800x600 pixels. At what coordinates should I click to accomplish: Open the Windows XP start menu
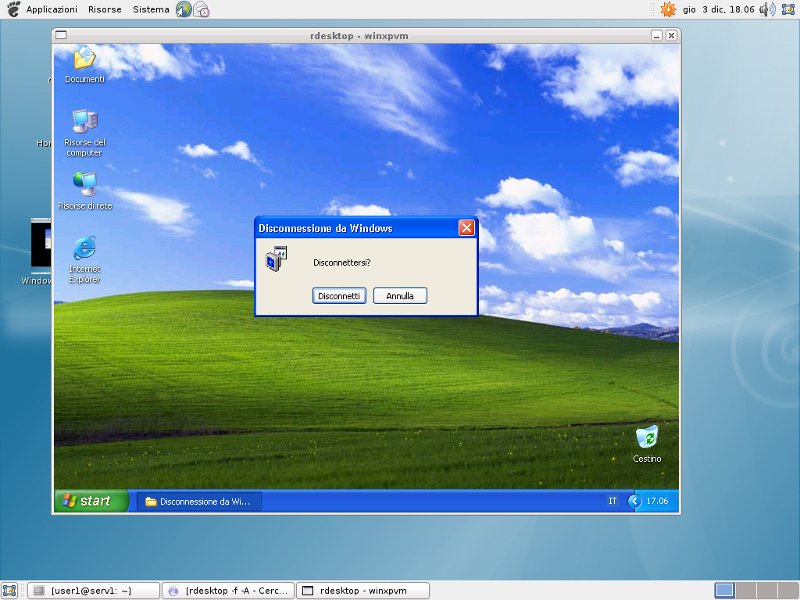point(91,501)
